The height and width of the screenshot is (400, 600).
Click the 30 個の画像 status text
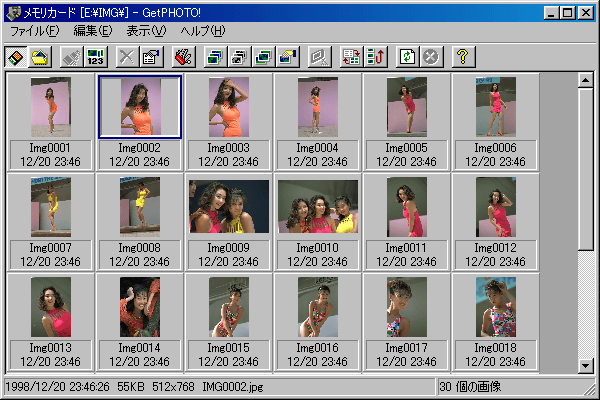point(470,387)
